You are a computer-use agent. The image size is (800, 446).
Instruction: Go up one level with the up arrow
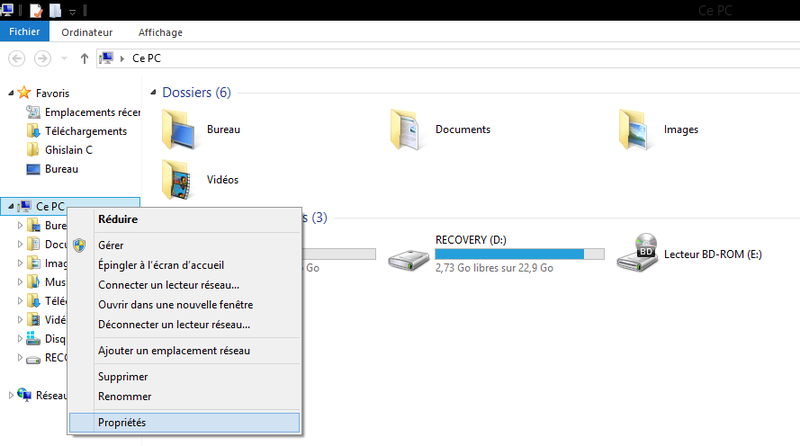(84, 58)
